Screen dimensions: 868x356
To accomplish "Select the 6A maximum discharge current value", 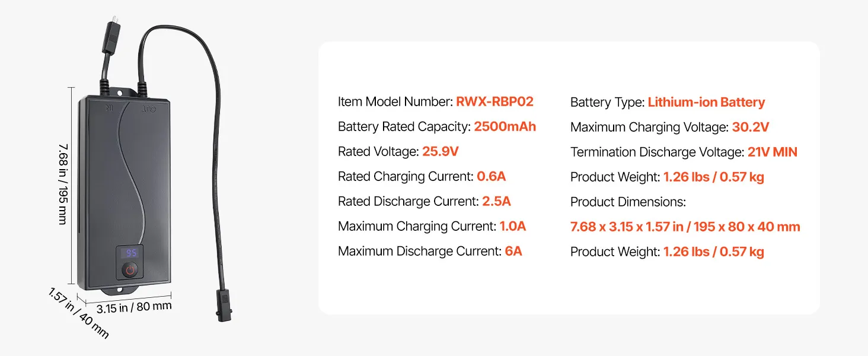I will (513, 252).
